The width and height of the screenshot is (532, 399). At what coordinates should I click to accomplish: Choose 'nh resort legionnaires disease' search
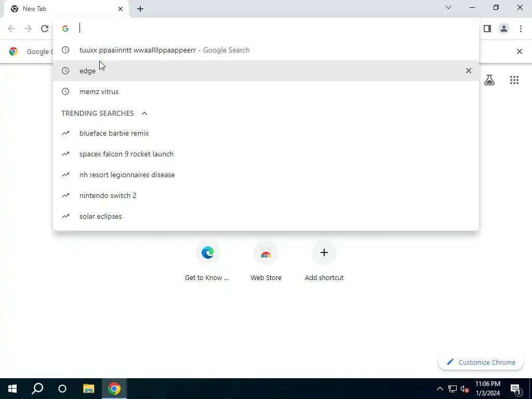[x=266, y=175]
